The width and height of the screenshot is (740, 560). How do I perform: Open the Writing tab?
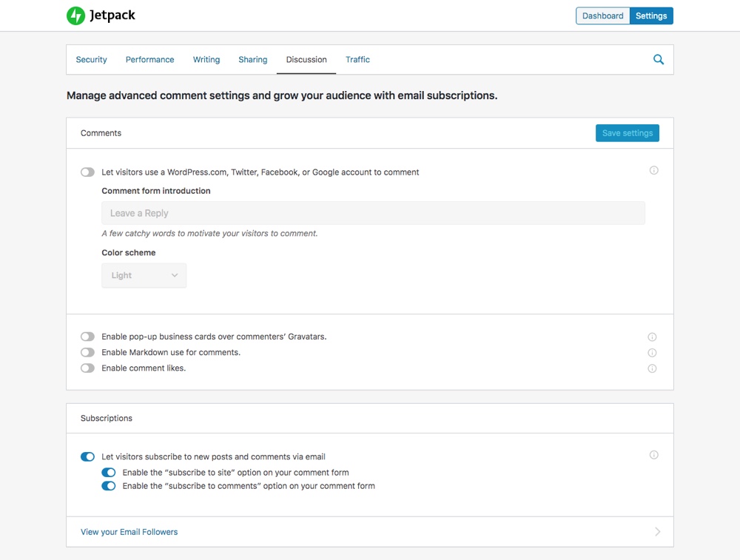click(x=206, y=59)
